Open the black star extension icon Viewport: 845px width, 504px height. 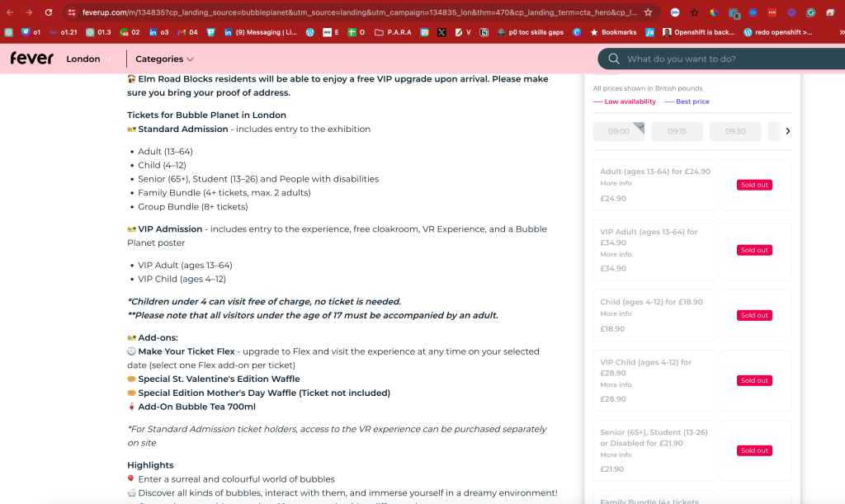click(694, 12)
